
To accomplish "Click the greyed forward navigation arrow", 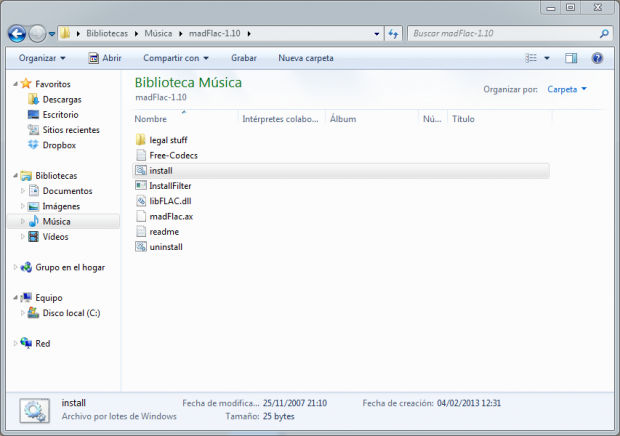I will [x=37, y=34].
